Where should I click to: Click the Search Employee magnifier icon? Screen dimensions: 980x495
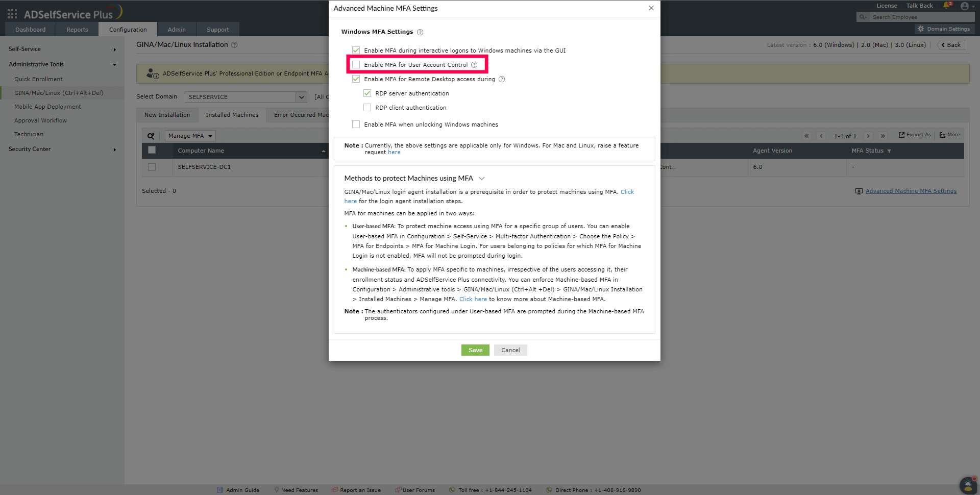point(863,17)
